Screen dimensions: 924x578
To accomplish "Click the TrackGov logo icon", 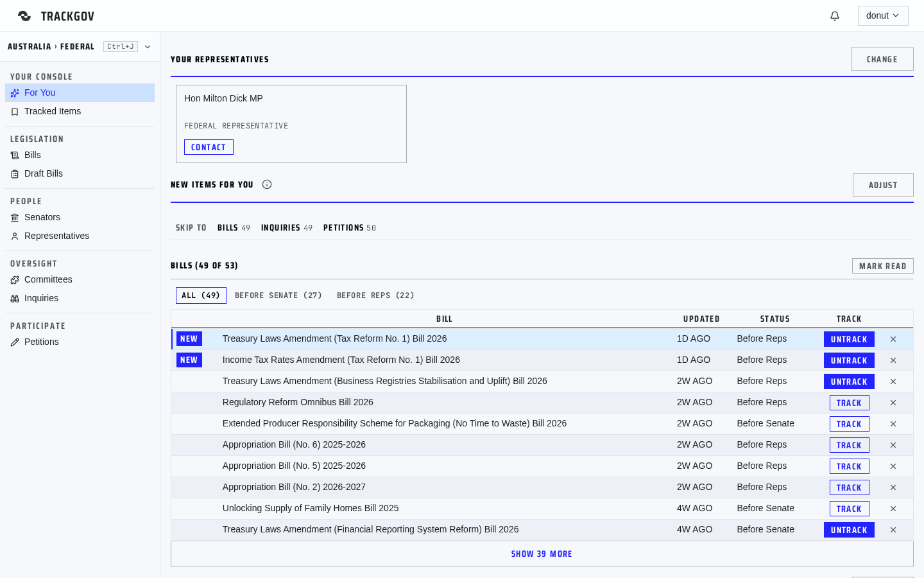I will pos(24,16).
